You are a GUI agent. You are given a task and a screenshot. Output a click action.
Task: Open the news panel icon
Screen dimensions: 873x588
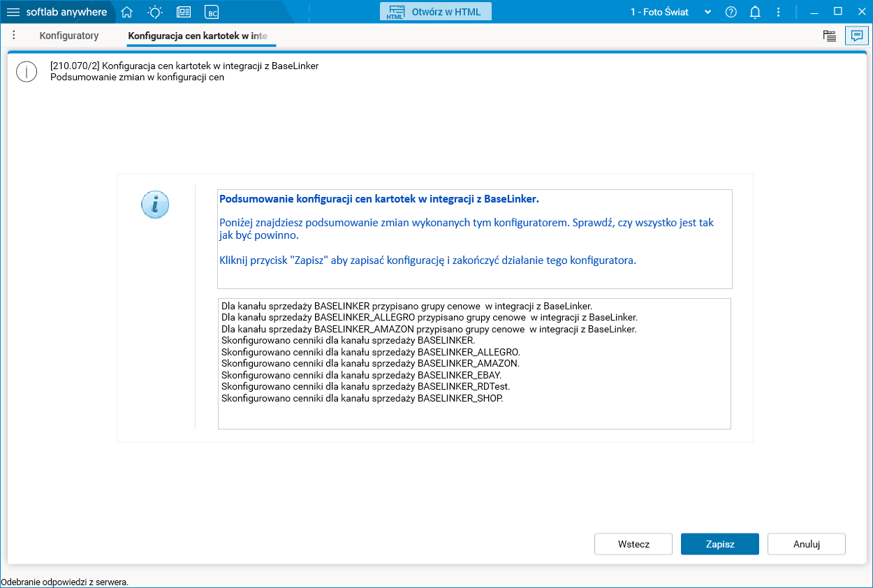184,12
